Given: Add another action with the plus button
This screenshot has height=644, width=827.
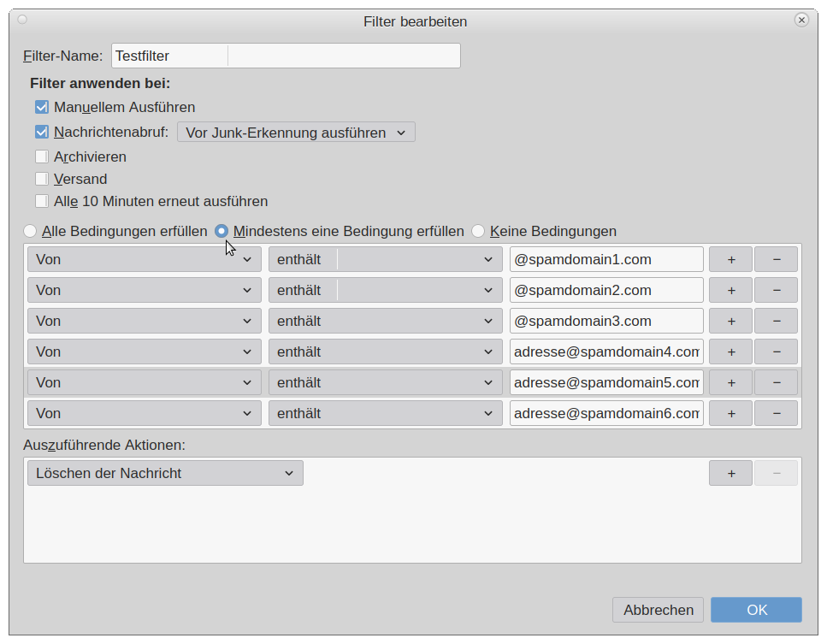Looking at the screenshot, I should tap(730, 473).
